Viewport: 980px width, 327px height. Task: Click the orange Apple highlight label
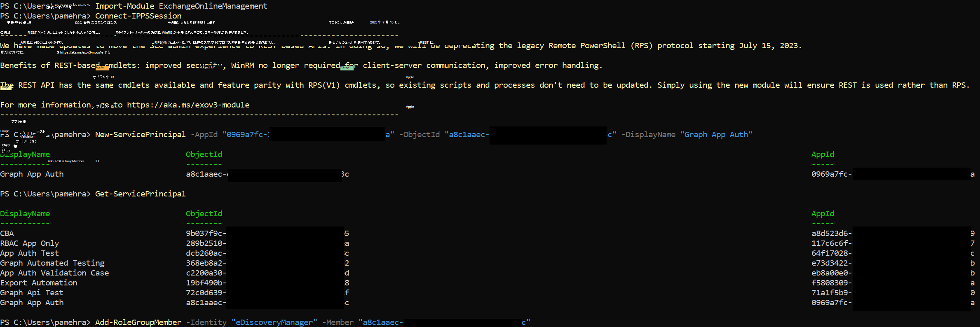coord(102,68)
